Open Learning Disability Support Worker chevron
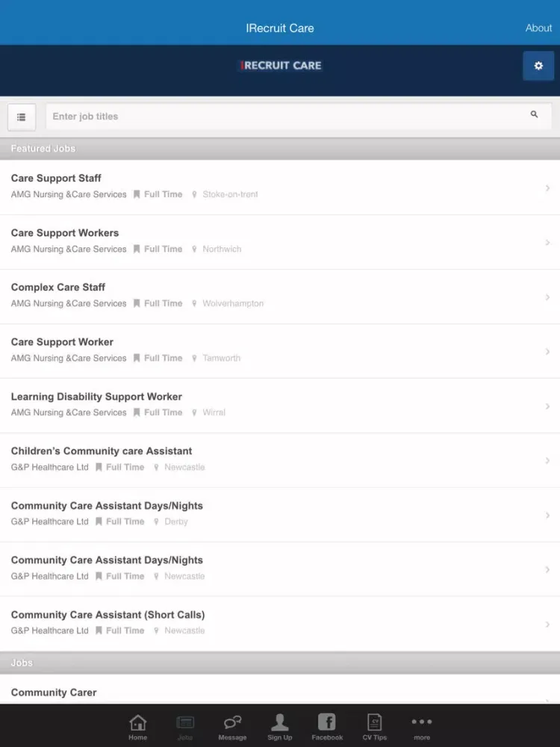560x747 pixels. pos(547,406)
